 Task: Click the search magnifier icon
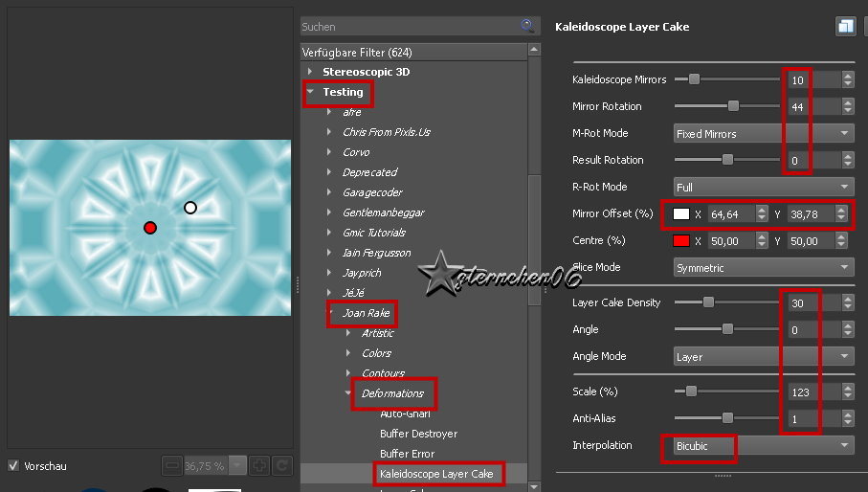pyautogui.click(x=527, y=26)
